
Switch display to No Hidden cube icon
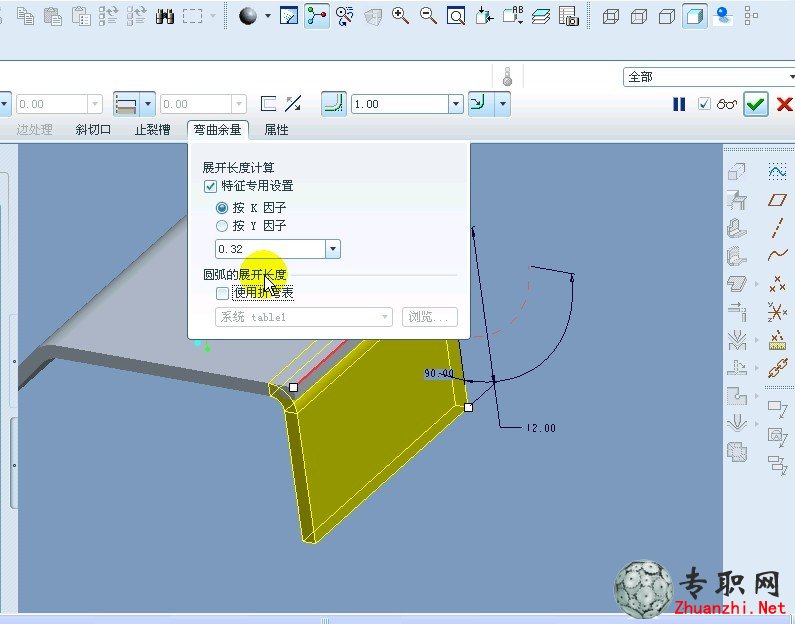[667, 16]
